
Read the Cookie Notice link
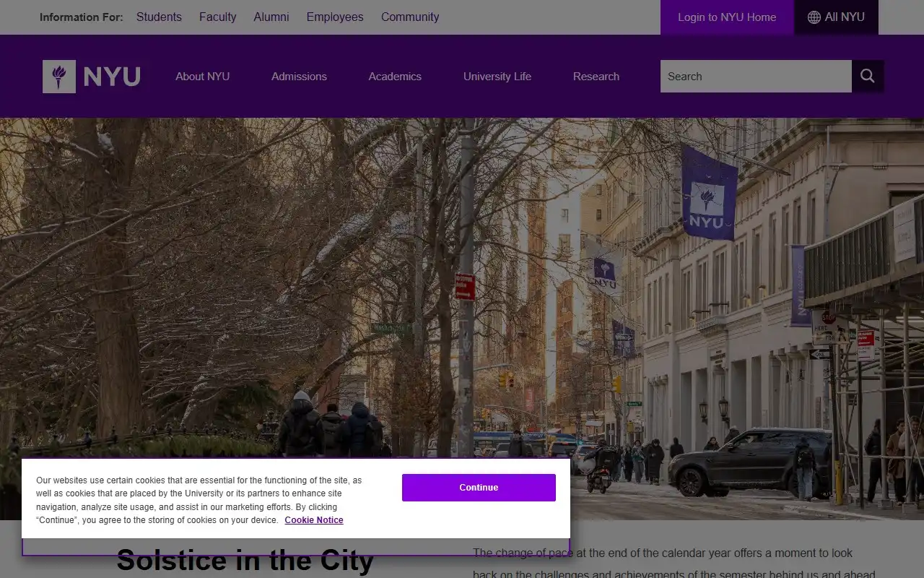[x=313, y=520]
